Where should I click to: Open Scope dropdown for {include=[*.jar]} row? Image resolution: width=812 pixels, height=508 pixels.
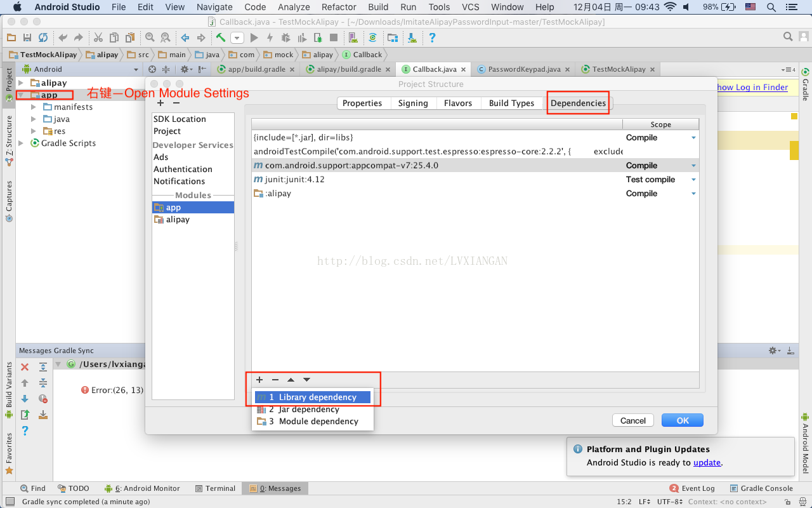click(x=693, y=138)
